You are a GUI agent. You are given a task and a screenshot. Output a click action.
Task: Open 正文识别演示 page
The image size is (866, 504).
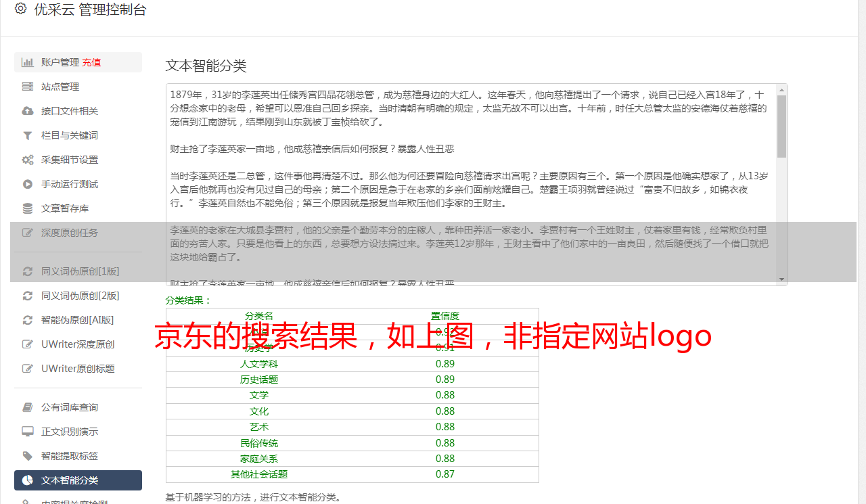78,432
